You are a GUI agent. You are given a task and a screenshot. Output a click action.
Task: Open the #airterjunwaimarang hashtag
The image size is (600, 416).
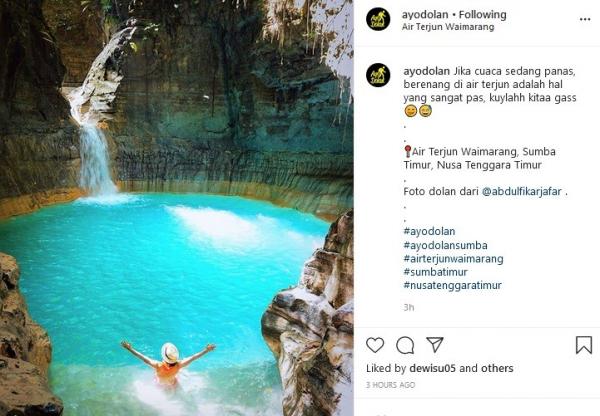pyautogui.click(x=453, y=258)
